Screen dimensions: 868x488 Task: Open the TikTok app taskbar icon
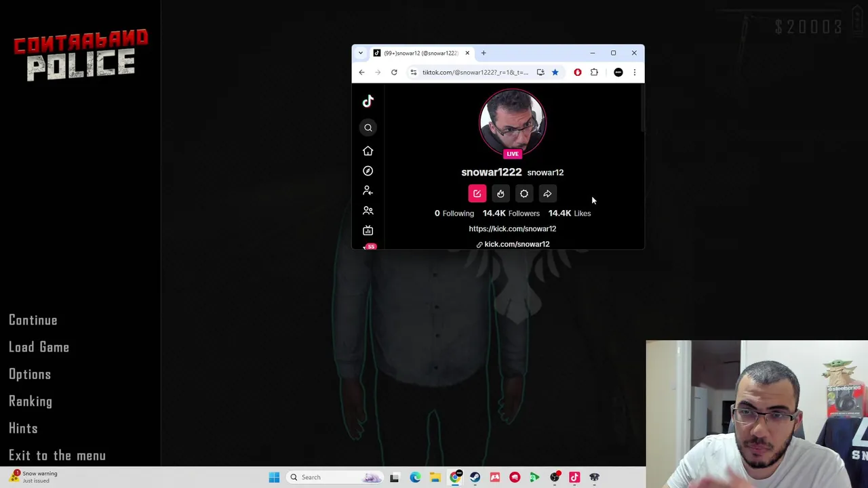tap(574, 477)
